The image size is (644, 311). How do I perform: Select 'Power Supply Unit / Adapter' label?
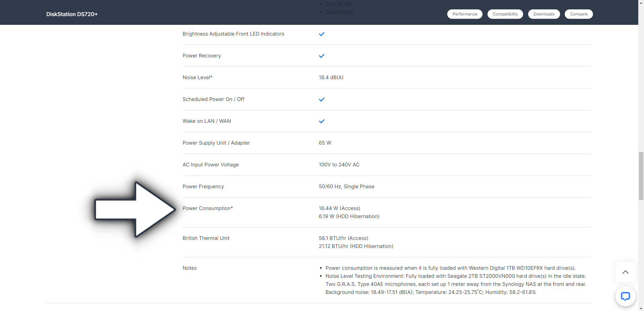click(x=216, y=143)
